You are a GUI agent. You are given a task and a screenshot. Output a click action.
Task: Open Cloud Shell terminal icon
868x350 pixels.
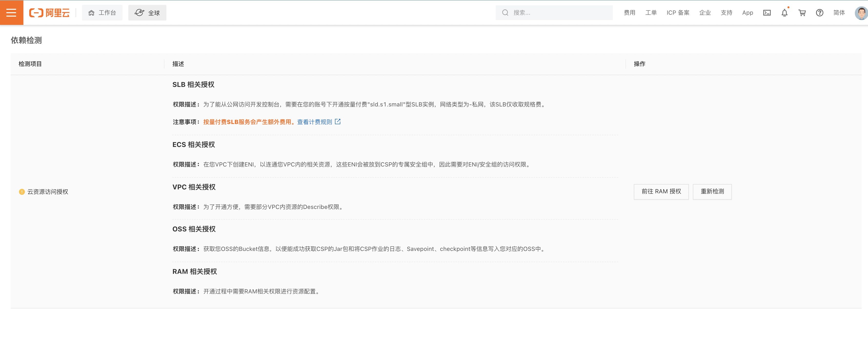pos(767,13)
